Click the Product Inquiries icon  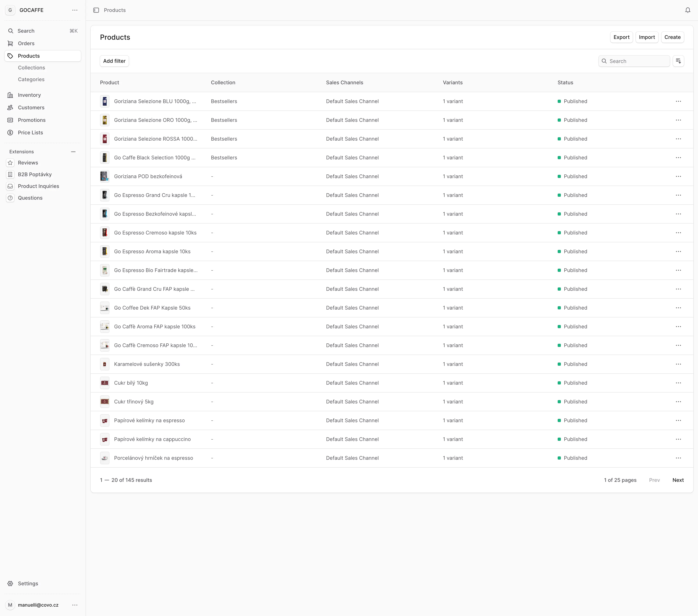[x=10, y=186]
